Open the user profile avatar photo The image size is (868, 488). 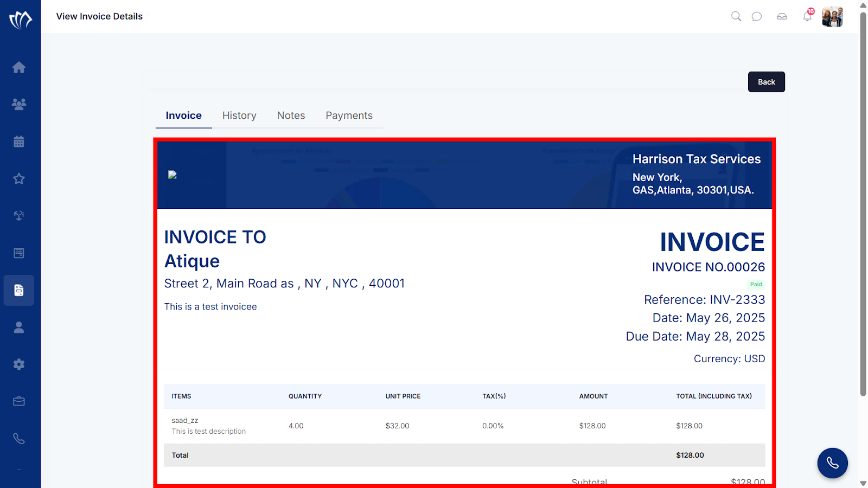(832, 16)
